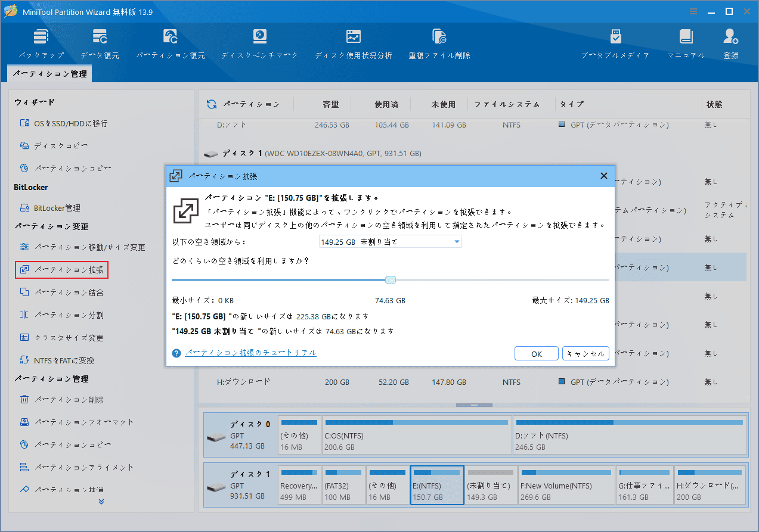759x532 pixels.
Task: Open BitLocker管理 in the sidebar
Action: pos(50,208)
